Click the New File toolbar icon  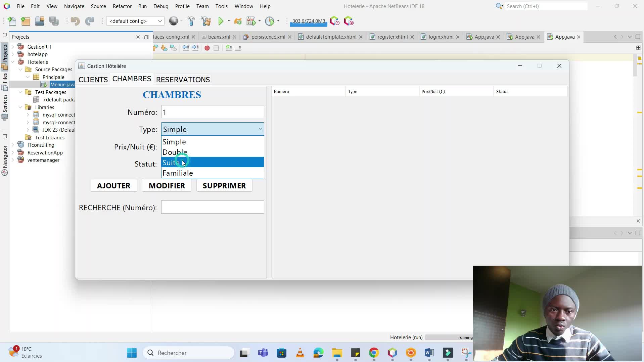click(x=12, y=21)
